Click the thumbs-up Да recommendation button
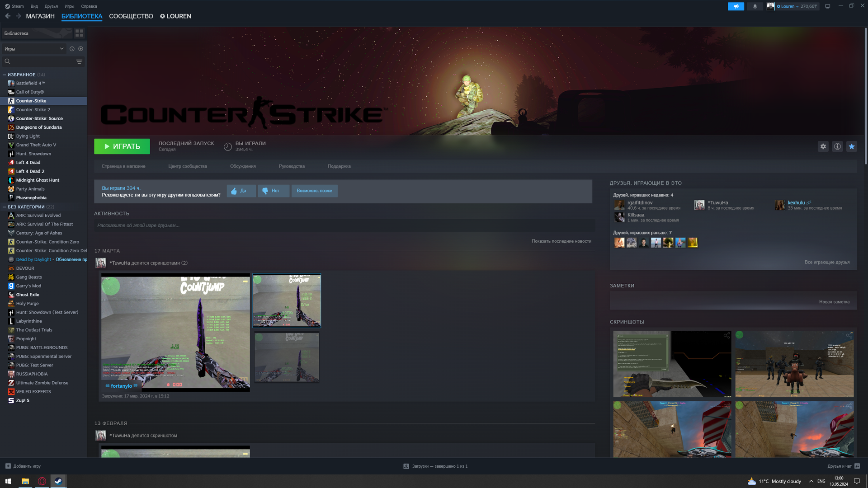868x488 pixels. [x=241, y=191]
